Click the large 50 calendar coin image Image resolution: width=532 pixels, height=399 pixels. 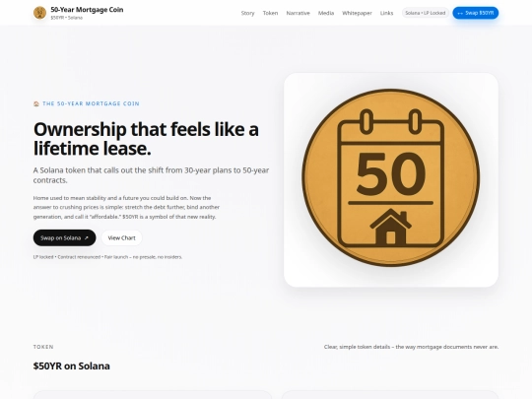pos(391,177)
